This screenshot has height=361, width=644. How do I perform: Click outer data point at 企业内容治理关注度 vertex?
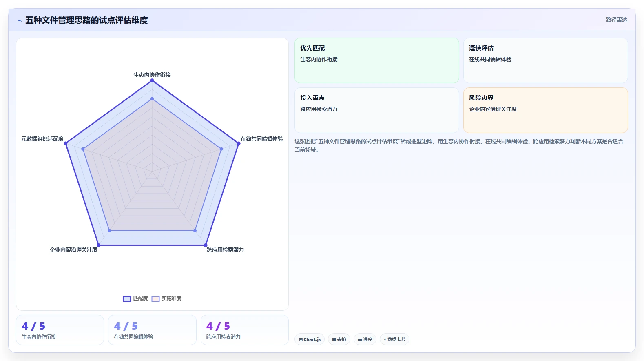tap(99, 245)
